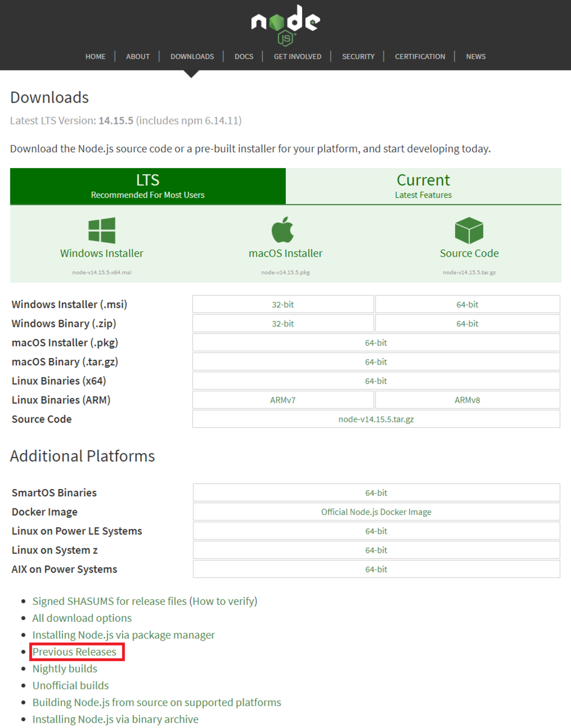Open the ABOUT menu item
This screenshot has width=571, height=728.
(x=138, y=56)
